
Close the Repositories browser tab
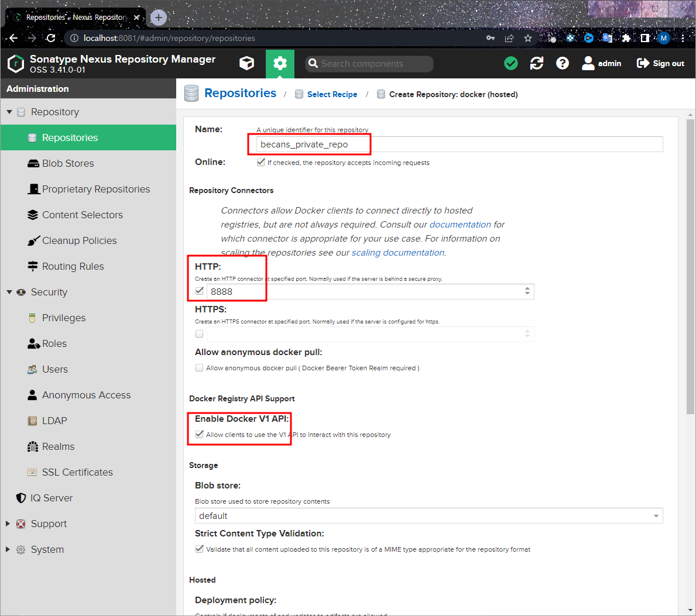(137, 18)
